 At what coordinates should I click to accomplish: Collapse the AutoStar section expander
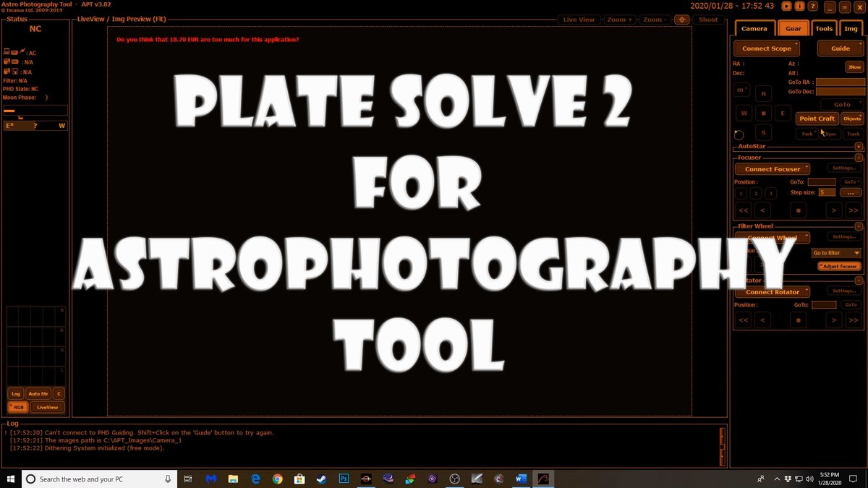(859, 146)
